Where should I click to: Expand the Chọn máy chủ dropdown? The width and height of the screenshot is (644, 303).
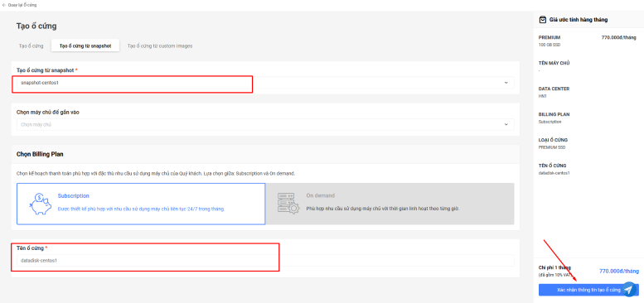click(265, 125)
